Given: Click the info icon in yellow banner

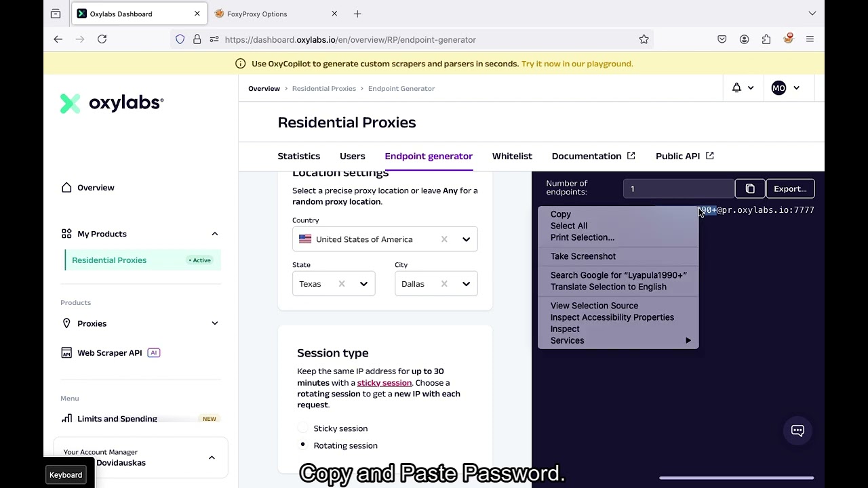Looking at the screenshot, I should [240, 64].
